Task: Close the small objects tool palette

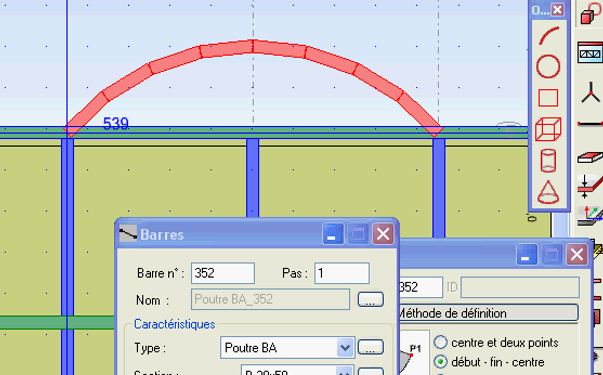Action: click(x=558, y=10)
